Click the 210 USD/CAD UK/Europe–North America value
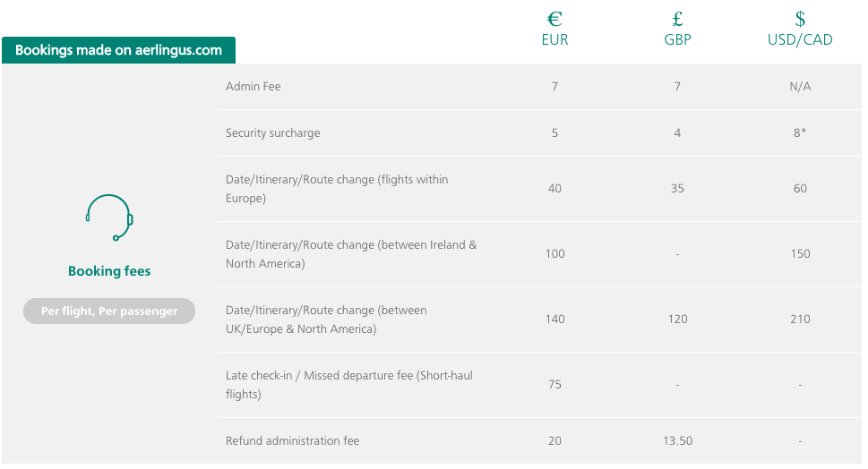Image resolution: width=868 pixels, height=469 pixels. click(800, 320)
